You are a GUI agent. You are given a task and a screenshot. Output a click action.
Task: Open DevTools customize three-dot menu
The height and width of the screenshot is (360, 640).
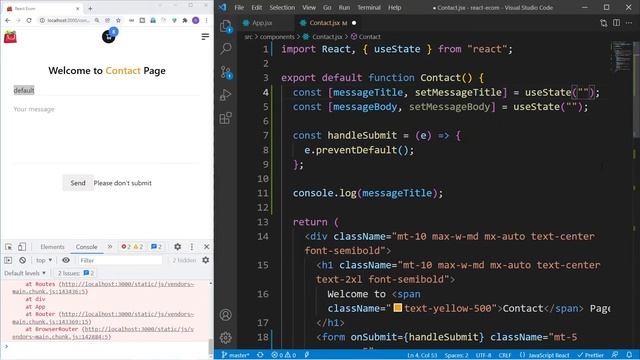(192, 247)
